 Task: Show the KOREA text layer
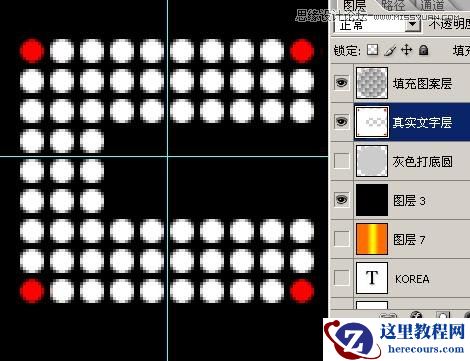pos(342,278)
